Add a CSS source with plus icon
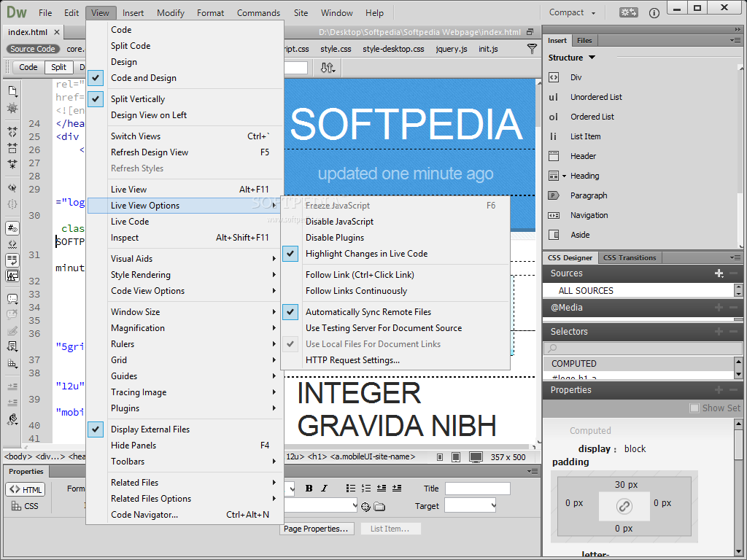Screen dimensions: 747x560 click(719, 273)
